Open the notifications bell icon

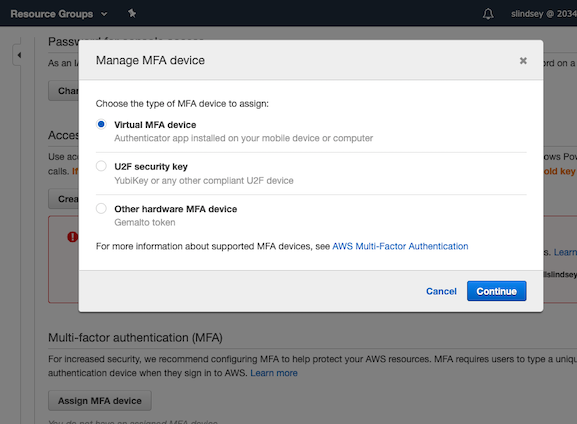click(x=488, y=14)
